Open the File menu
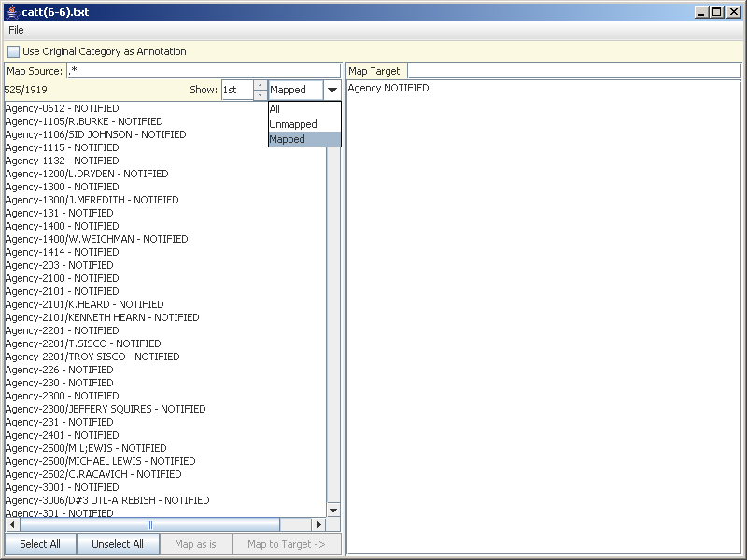Image resolution: width=747 pixels, height=560 pixels. 16,30
